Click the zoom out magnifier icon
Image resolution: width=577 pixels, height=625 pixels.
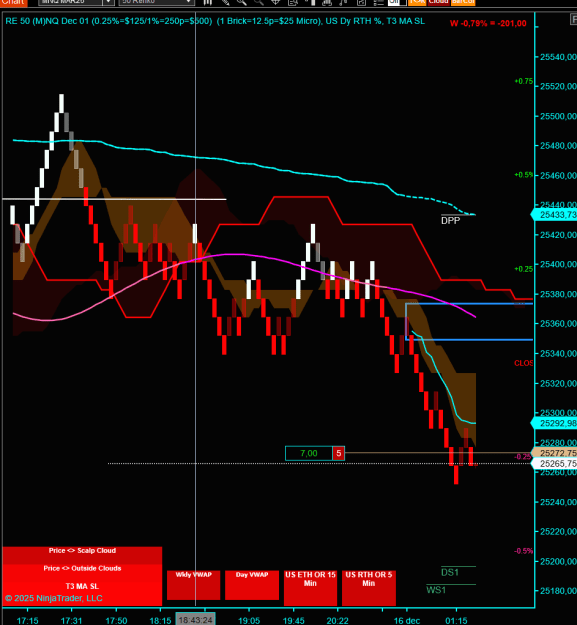pos(259,2)
